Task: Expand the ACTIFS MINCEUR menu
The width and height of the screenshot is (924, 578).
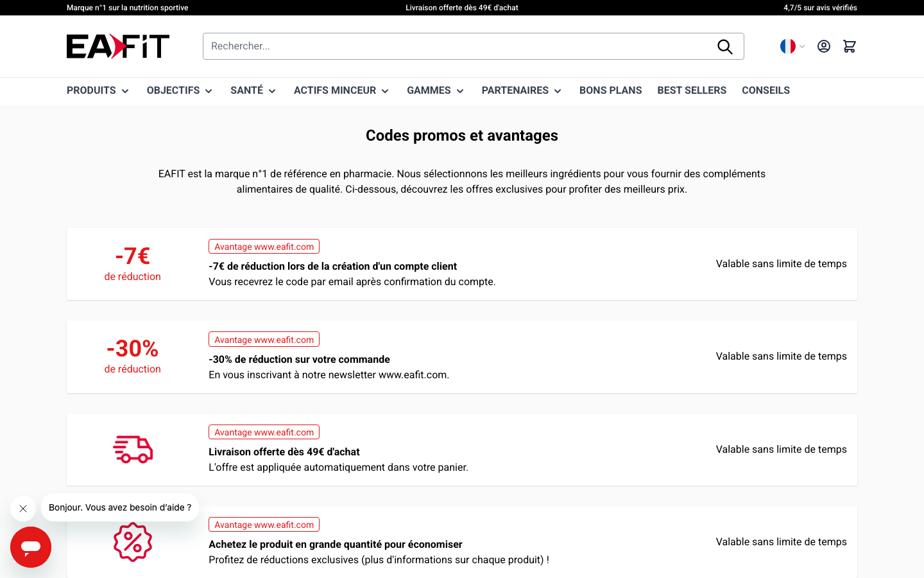Action: click(x=341, y=91)
